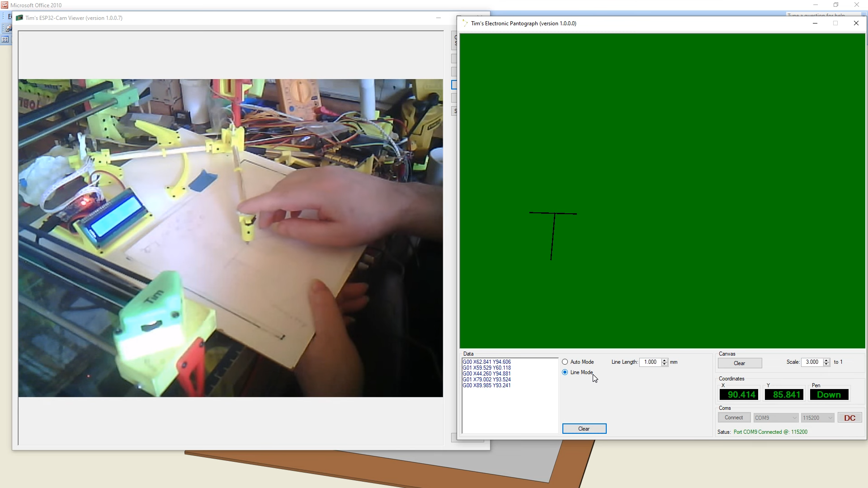Click inside the Scale value field
This screenshot has width=868, height=488.
point(812,362)
